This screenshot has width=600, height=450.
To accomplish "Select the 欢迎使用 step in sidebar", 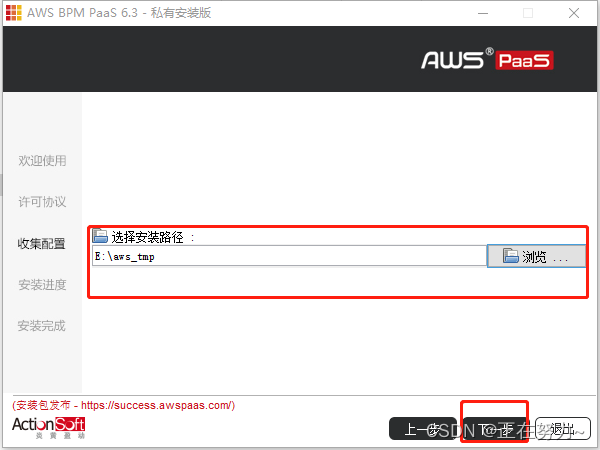I will click(42, 160).
